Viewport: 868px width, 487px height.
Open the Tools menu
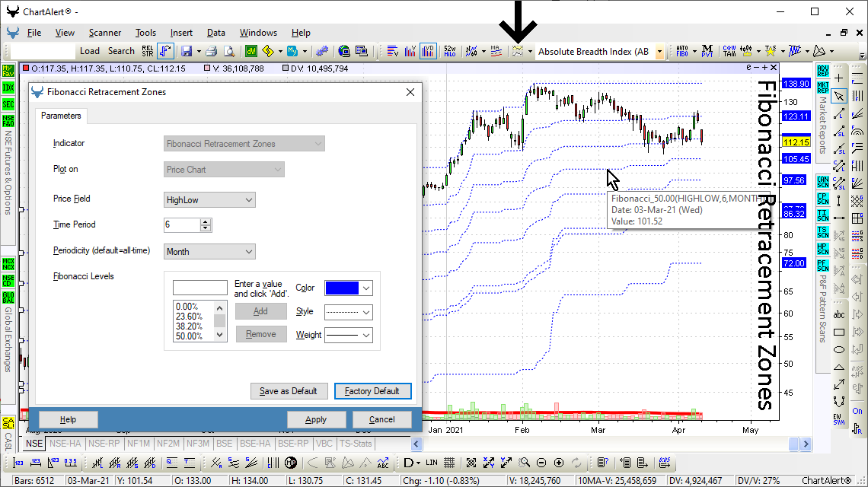coord(145,33)
